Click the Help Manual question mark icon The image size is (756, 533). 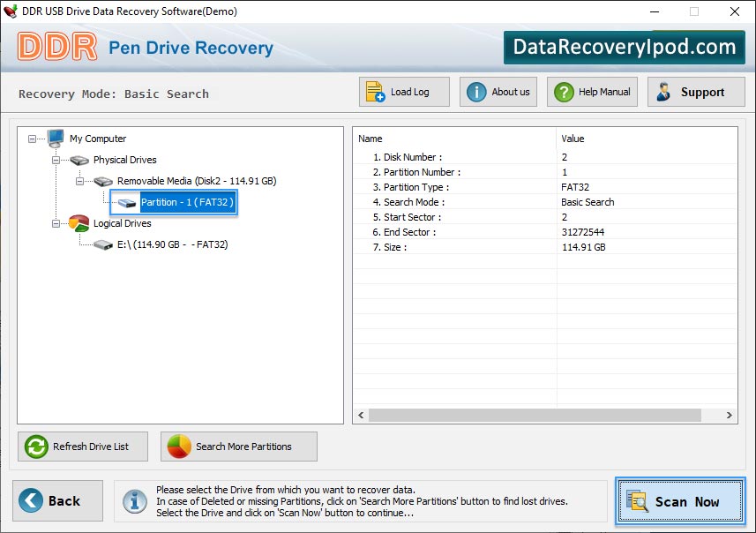tap(564, 92)
